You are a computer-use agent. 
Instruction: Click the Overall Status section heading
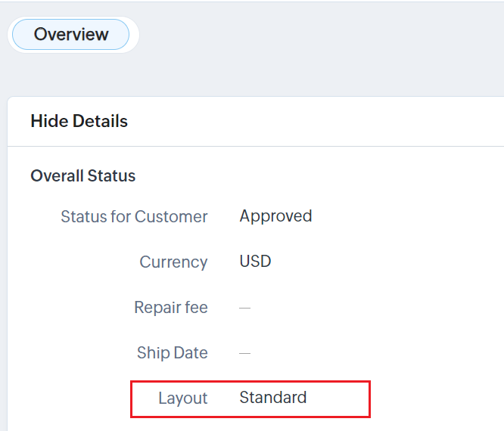82,176
